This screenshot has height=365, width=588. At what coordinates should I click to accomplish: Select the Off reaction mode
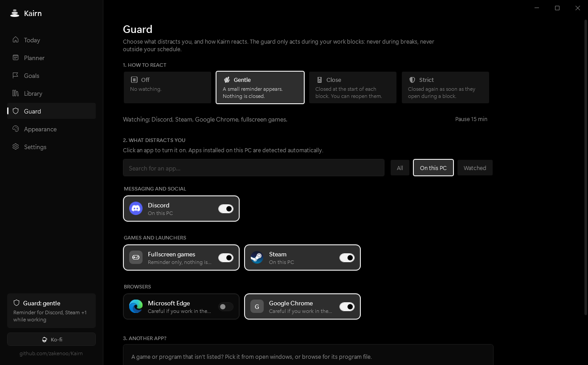[x=167, y=88]
